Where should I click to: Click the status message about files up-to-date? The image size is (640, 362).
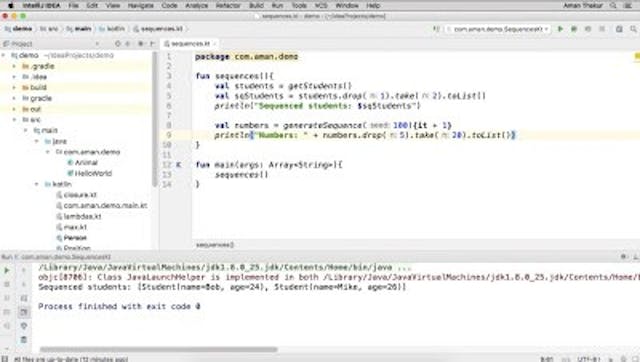pyautogui.click(x=71, y=359)
